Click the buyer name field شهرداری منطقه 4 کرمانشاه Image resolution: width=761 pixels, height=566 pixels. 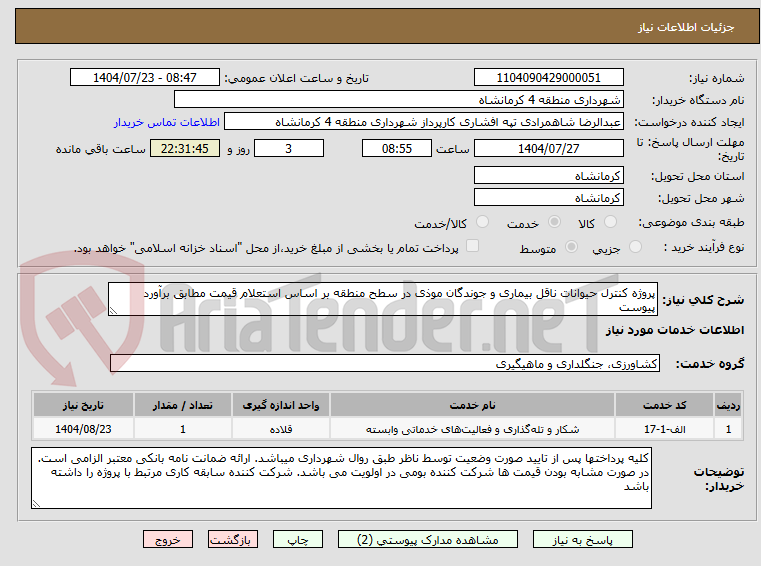tap(398, 100)
